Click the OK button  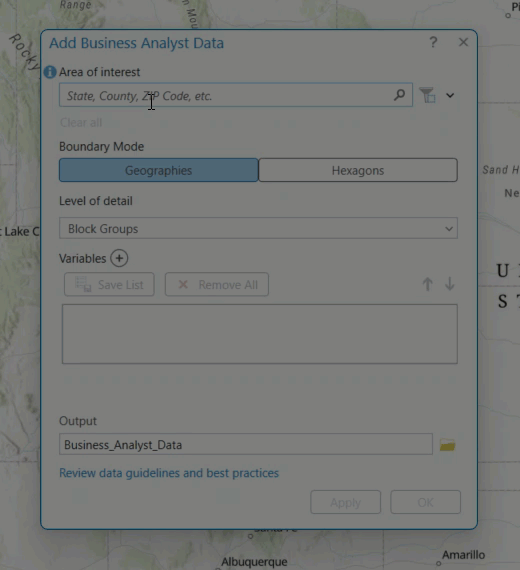click(425, 502)
